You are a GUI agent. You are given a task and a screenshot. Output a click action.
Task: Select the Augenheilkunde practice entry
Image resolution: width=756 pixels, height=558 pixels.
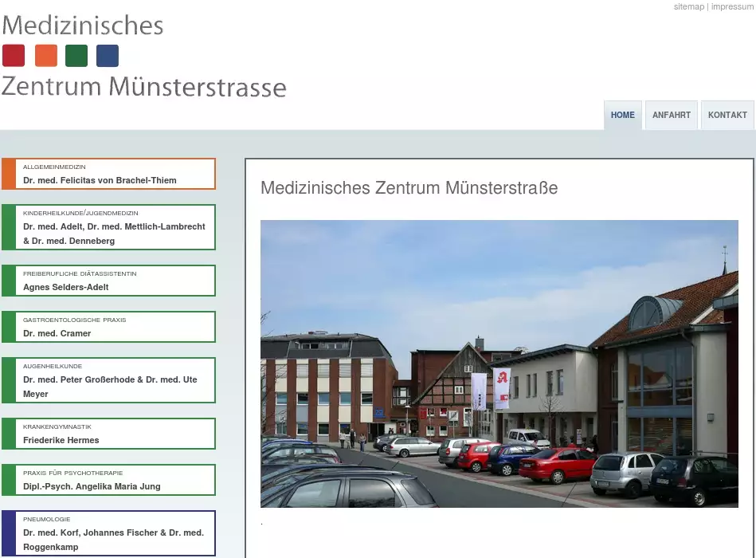(x=108, y=380)
